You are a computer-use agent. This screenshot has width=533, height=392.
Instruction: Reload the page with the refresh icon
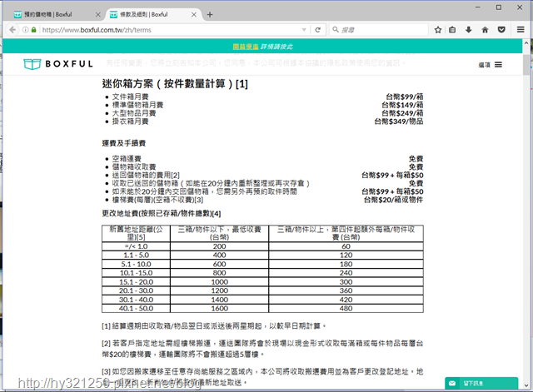point(318,30)
